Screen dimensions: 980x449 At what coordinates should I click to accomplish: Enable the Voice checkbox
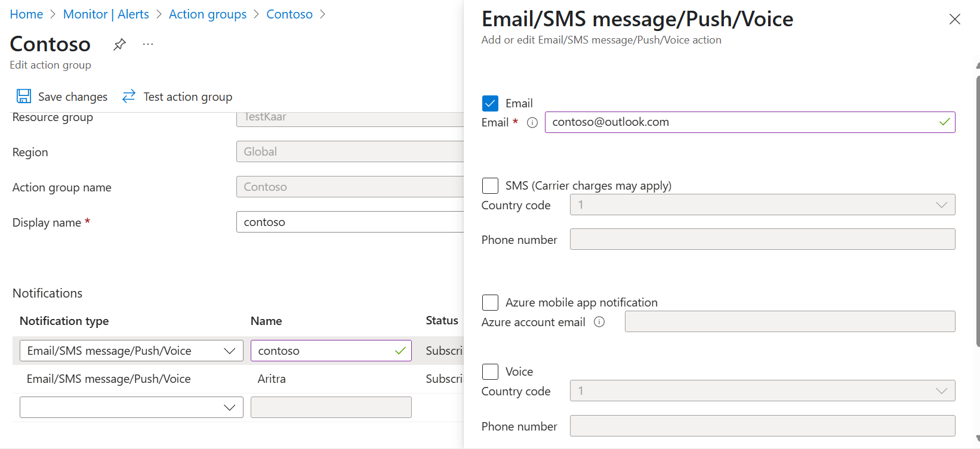(490, 371)
